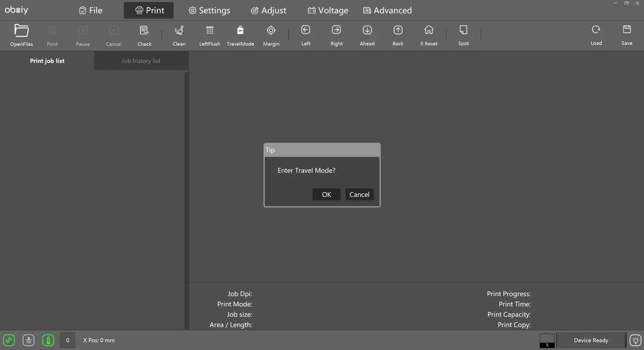Viewport: 644px width, 350px height.
Task: Click the LeftFlush toolbar icon
Action: [x=210, y=31]
